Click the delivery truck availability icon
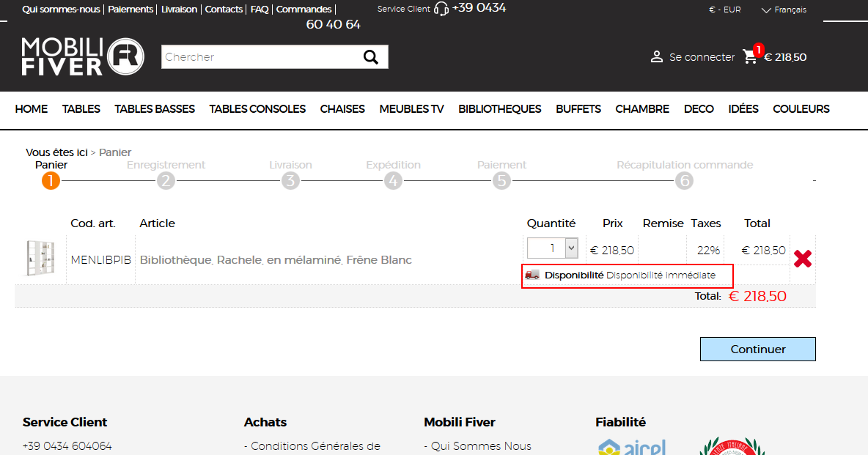This screenshot has height=455, width=868. [x=532, y=275]
